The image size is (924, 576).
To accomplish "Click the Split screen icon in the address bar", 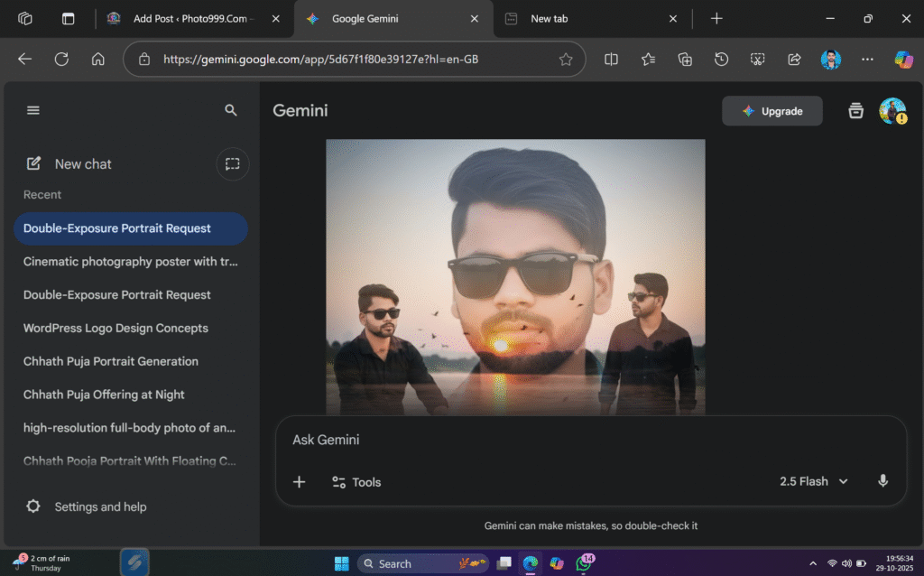I will click(611, 60).
